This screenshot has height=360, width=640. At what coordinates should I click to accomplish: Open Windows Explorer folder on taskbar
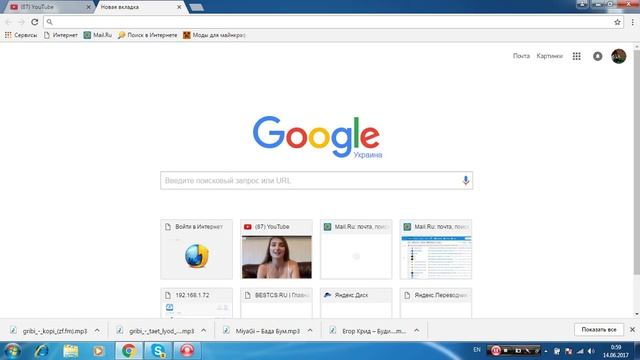pyautogui.click(x=71, y=351)
